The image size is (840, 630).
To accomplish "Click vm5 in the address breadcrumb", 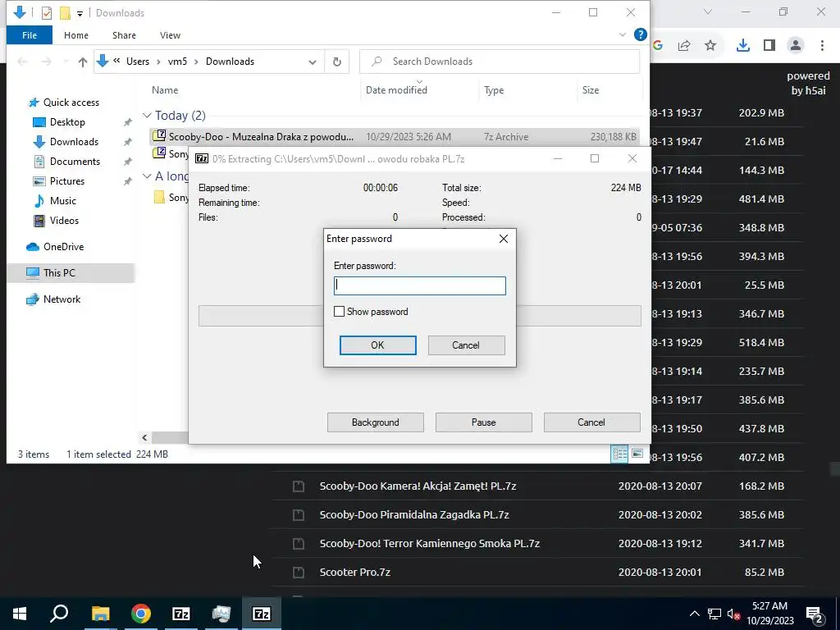I will [x=177, y=62].
